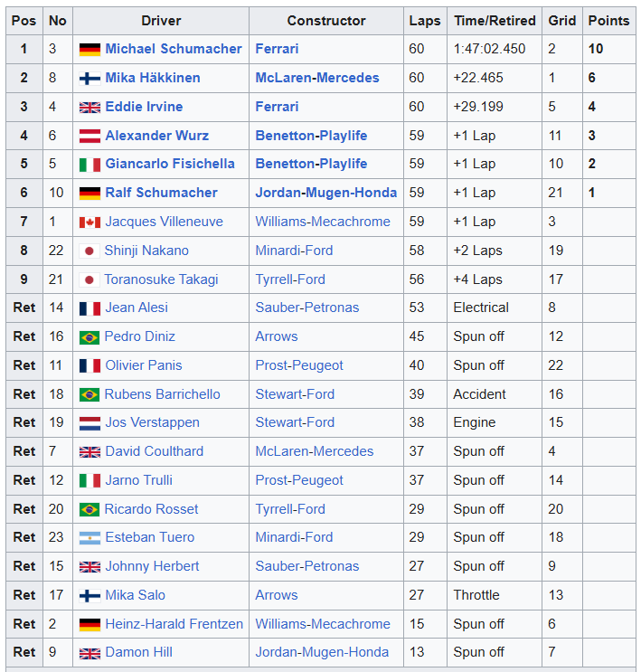
Task: Open the Eddie Irvine driver page
Action: [144, 107]
